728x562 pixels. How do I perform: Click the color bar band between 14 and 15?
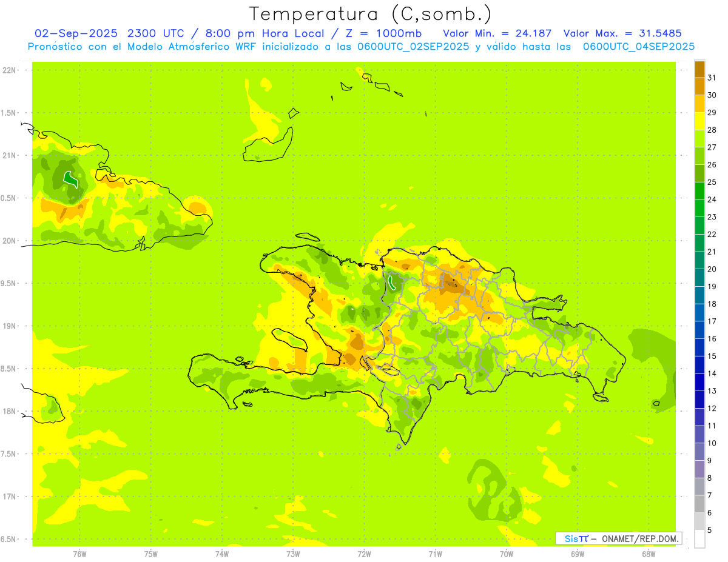tap(699, 364)
